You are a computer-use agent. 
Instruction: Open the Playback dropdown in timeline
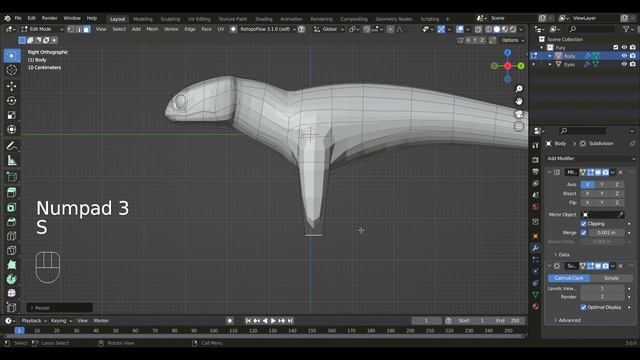pyautogui.click(x=34, y=321)
